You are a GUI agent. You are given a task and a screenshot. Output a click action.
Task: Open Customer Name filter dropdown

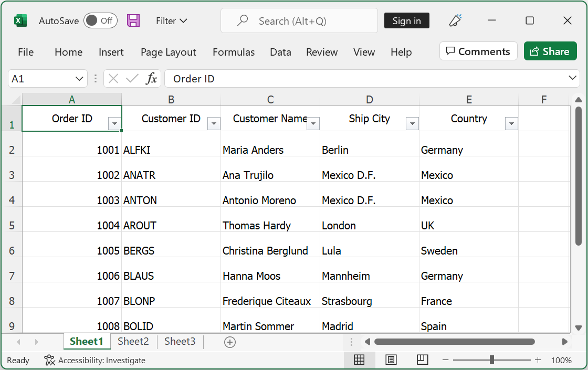click(x=313, y=123)
